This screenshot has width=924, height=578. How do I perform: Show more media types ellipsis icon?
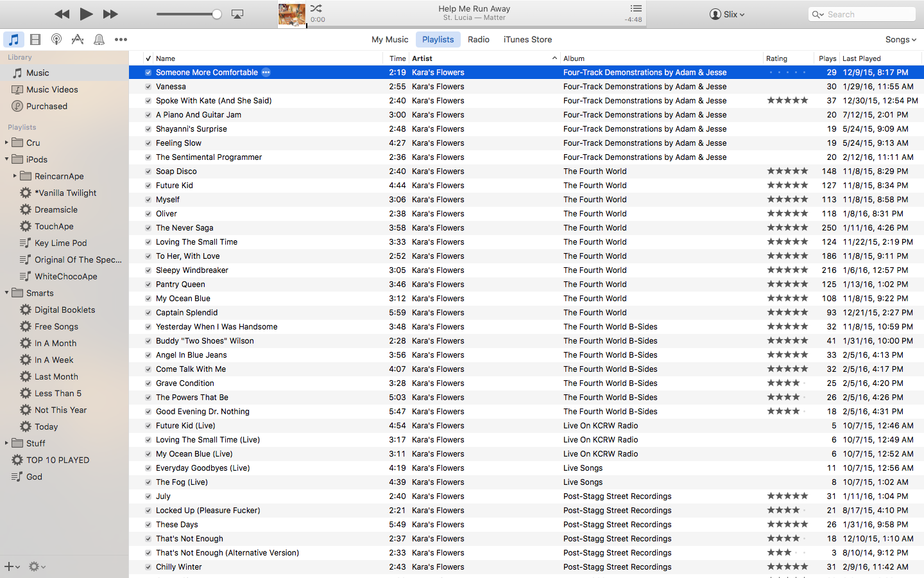pos(121,40)
